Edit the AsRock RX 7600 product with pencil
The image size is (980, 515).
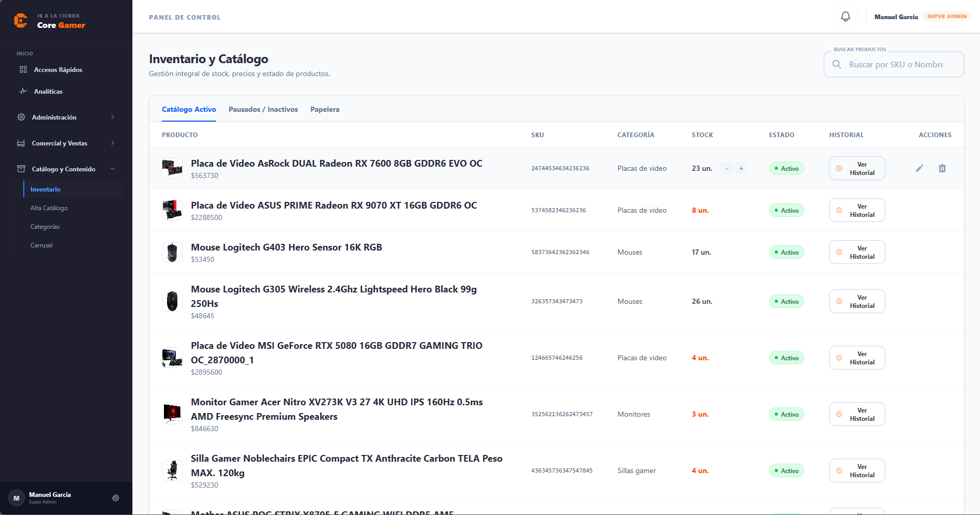coord(919,168)
